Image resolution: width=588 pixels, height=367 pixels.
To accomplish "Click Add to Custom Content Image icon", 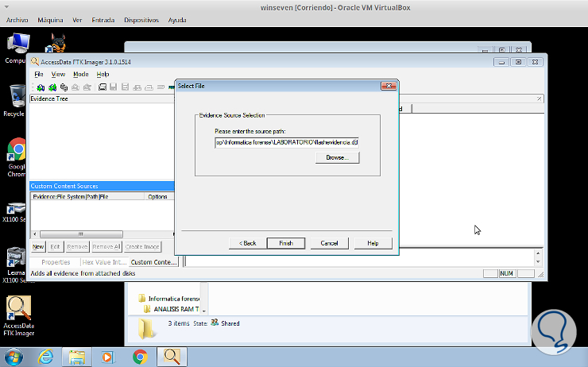I will pos(137,87).
